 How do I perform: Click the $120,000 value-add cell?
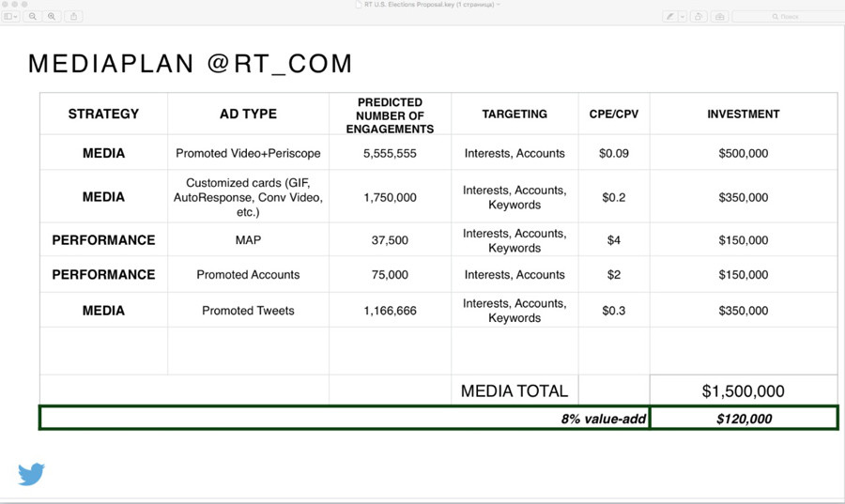pyautogui.click(x=744, y=419)
